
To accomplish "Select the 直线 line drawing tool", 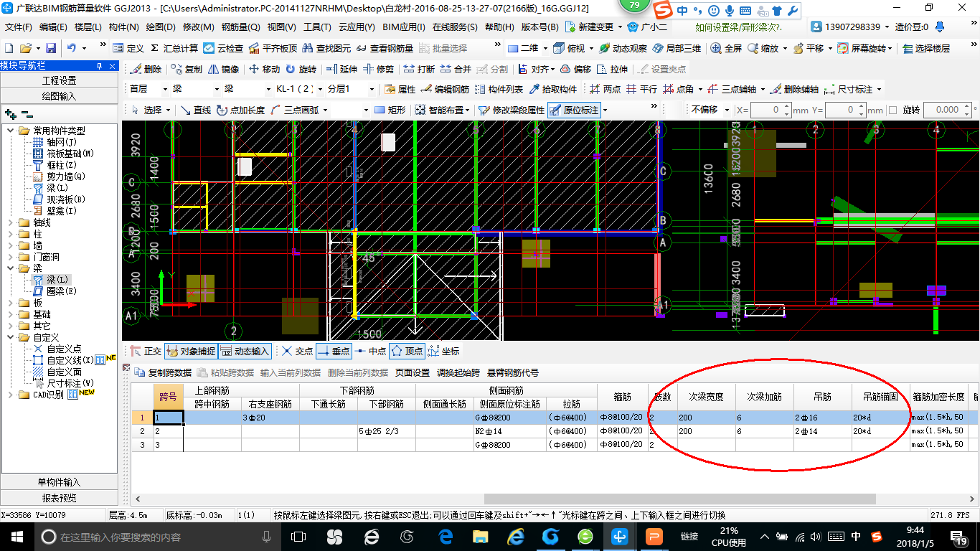I will 196,110.
